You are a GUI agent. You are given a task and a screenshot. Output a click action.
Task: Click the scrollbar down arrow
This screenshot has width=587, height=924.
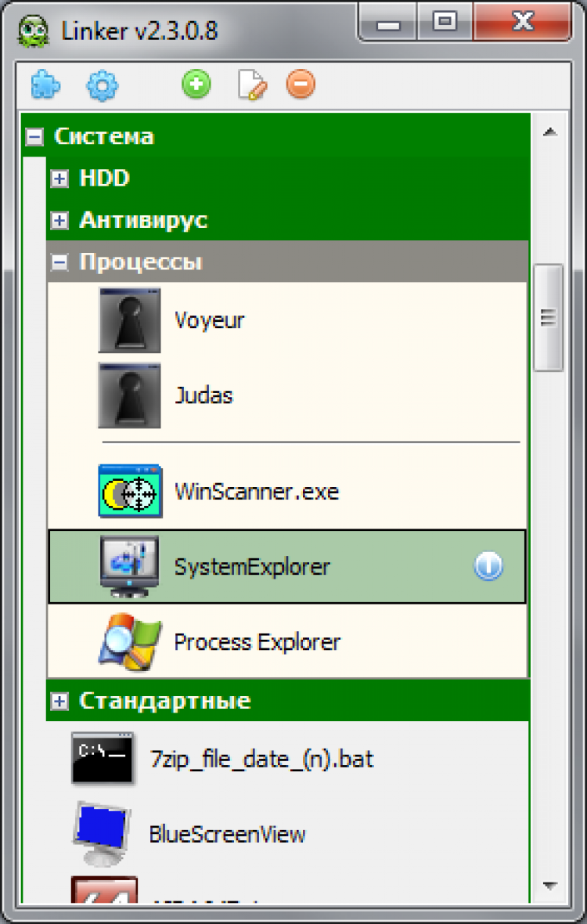pyautogui.click(x=550, y=885)
